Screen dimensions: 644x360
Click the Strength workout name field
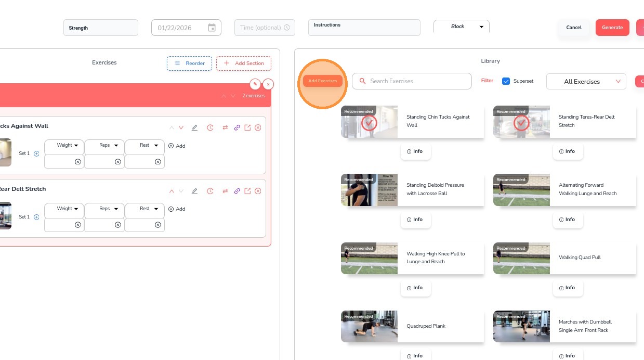click(101, 28)
